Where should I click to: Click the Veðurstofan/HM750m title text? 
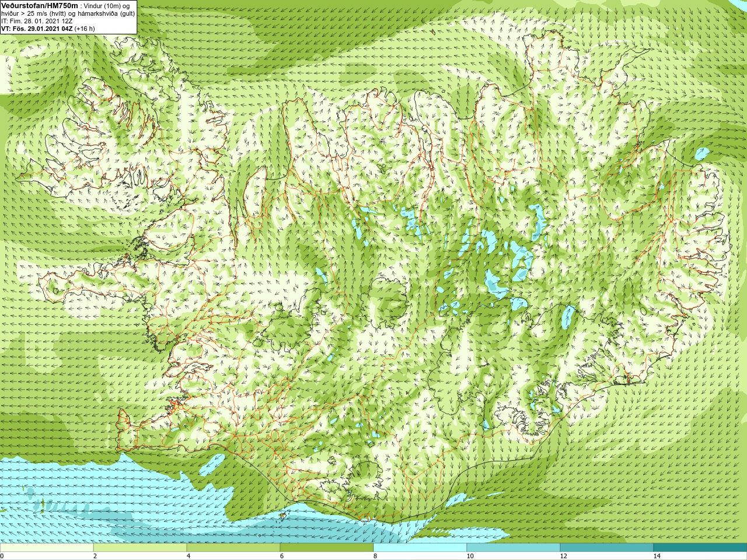[39, 5]
